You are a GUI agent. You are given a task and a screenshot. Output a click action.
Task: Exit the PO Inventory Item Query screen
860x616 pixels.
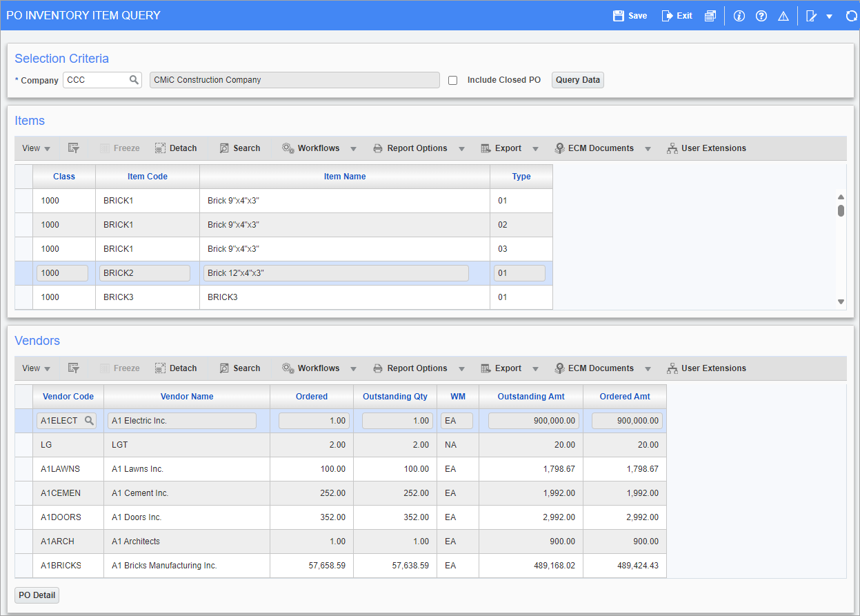click(677, 15)
